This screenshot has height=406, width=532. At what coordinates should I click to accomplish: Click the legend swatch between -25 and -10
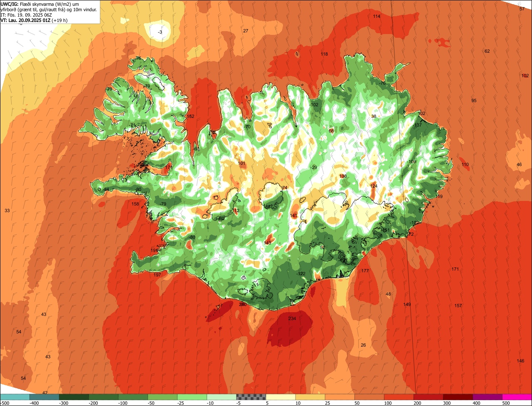click(x=192, y=397)
